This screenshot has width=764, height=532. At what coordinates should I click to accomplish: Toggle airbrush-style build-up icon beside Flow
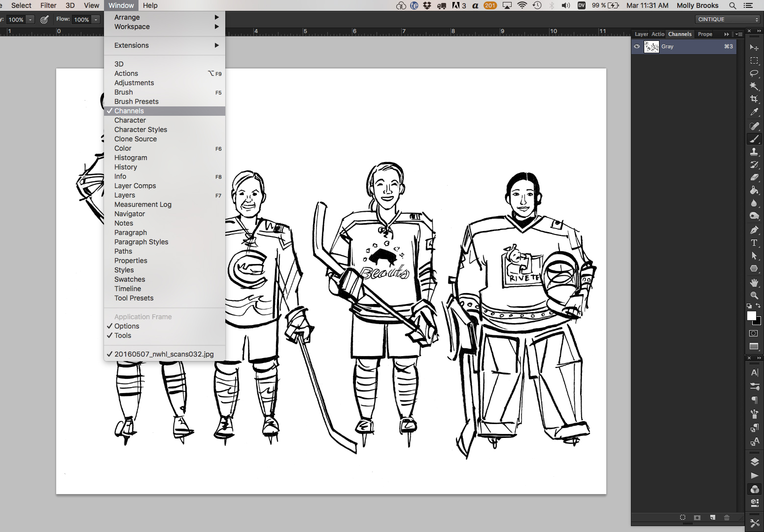point(44,19)
